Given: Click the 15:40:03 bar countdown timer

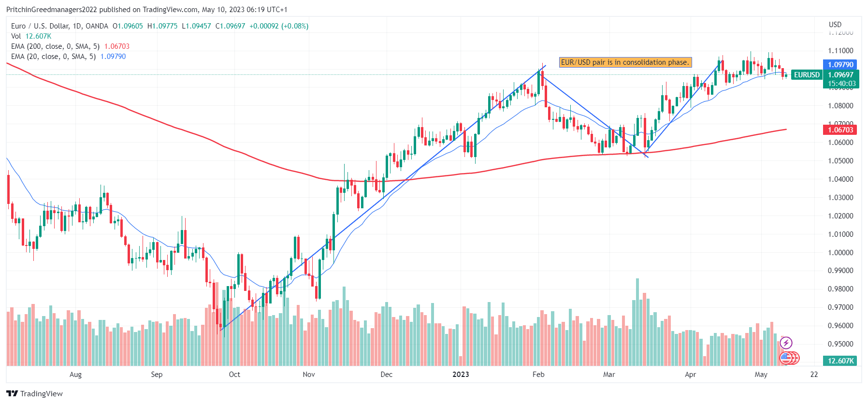Looking at the screenshot, I should click(841, 84).
